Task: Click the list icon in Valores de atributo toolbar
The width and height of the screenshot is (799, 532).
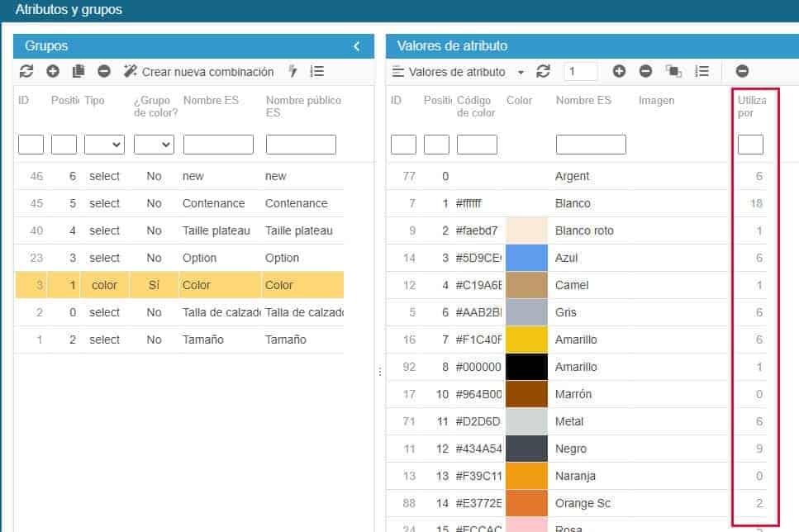Action: click(x=702, y=72)
